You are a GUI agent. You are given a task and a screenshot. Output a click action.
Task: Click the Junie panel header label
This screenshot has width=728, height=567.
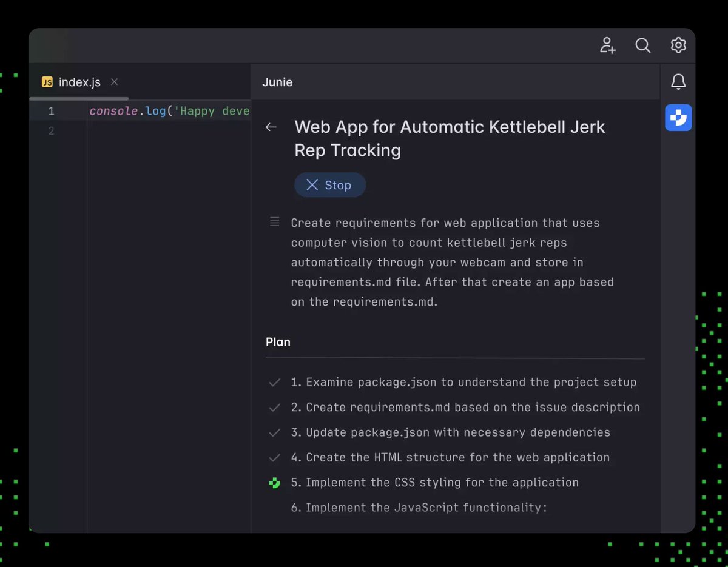277,82
